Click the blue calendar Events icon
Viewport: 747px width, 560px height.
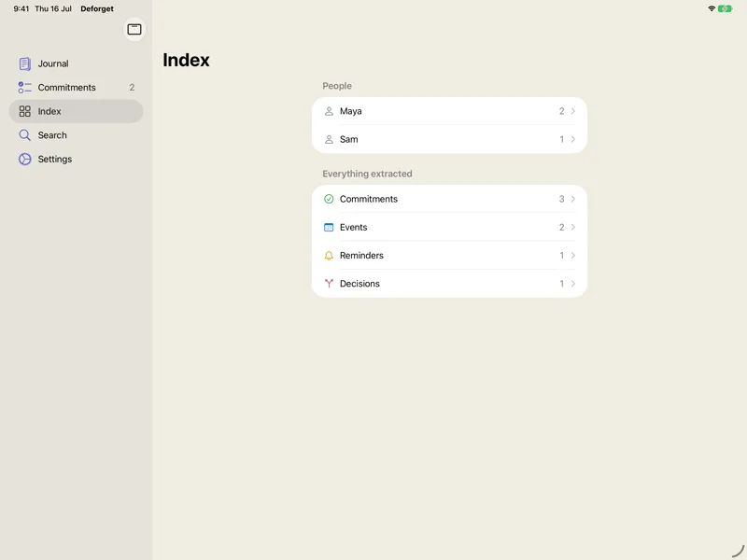click(329, 227)
